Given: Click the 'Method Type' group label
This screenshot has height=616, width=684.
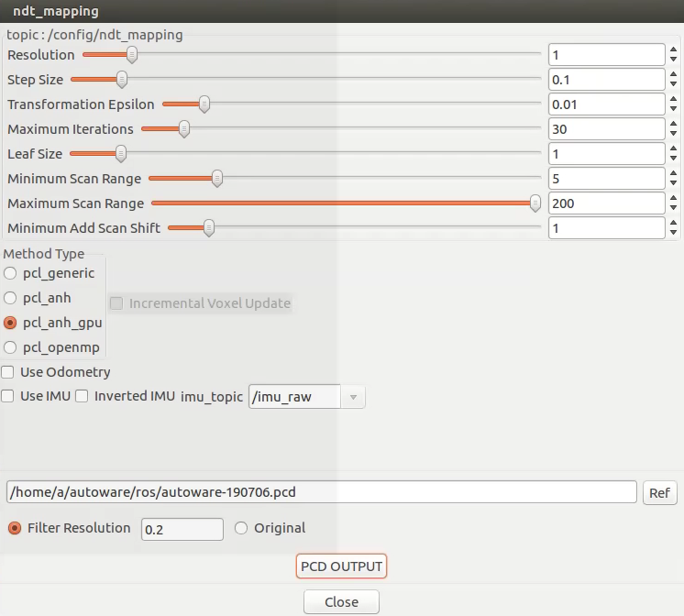Looking at the screenshot, I should [44, 254].
